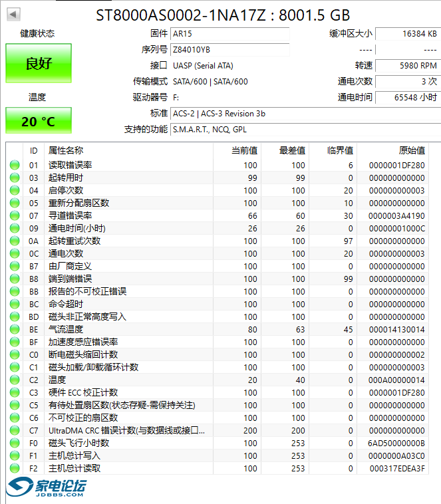Screen dimensions: 441x504
Task: Select the status circle for 由厂商定义 row
Action: pos(15,267)
